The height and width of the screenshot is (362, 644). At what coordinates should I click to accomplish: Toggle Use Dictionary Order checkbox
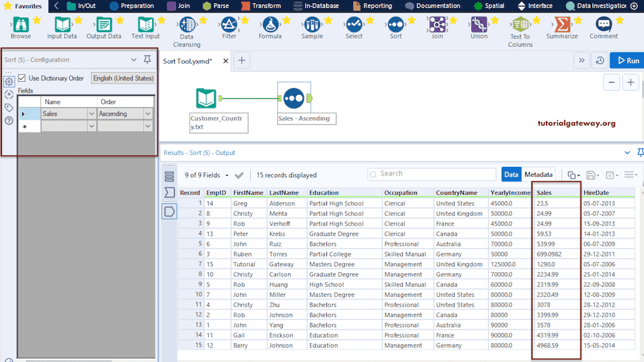coord(23,78)
